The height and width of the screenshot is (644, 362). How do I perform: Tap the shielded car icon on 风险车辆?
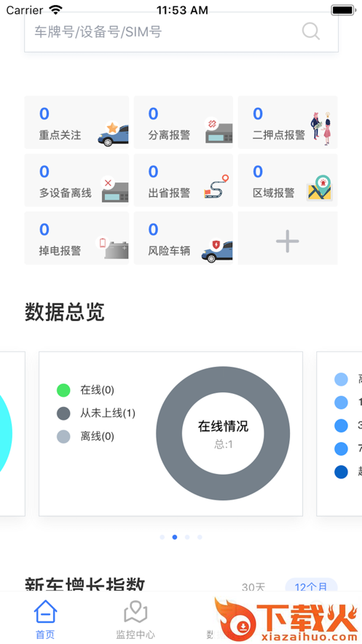217,250
